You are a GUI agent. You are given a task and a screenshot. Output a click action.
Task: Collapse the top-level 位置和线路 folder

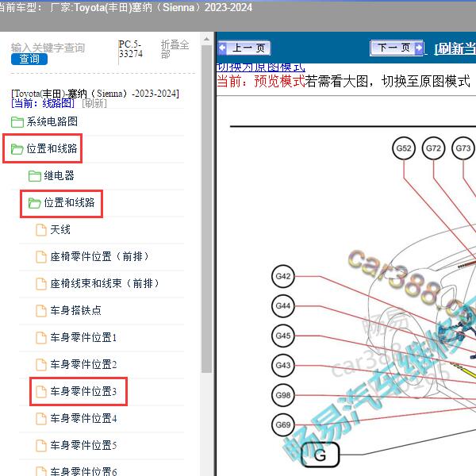pyautogui.click(x=52, y=148)
